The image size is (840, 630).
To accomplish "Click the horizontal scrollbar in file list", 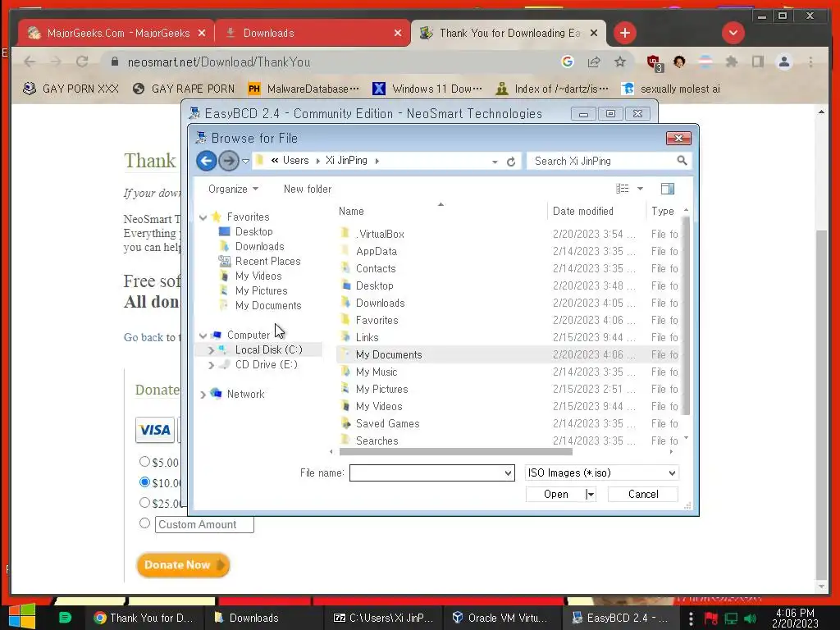I will coord(456,452).
